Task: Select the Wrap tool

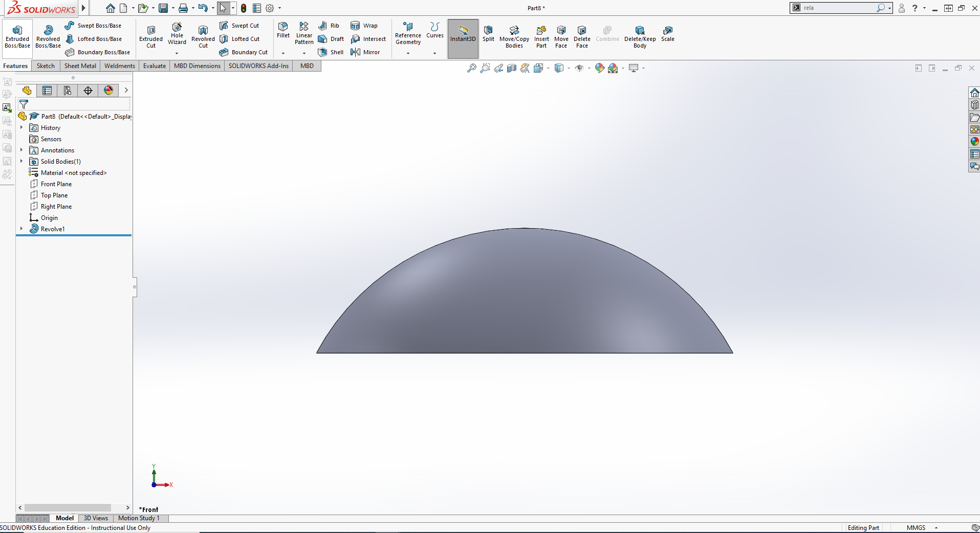Action: [x=364, y=26]
